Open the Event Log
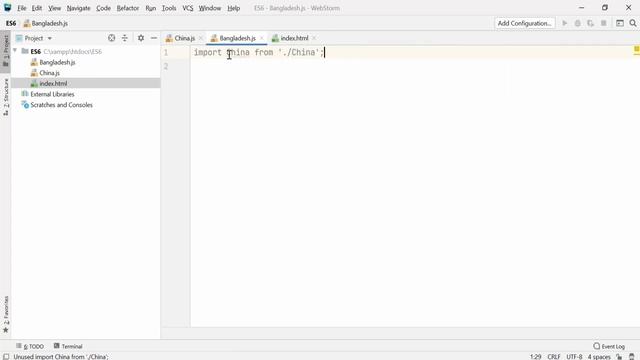The width and height of the screenshot is (640, 360). pos(609,346)
